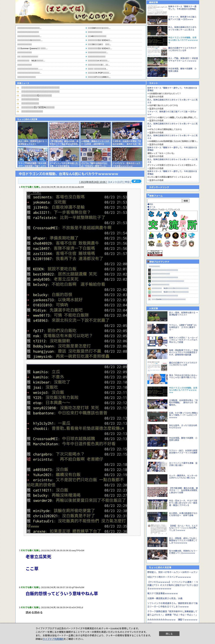Click the なんでも交流所 banner image

172,221
